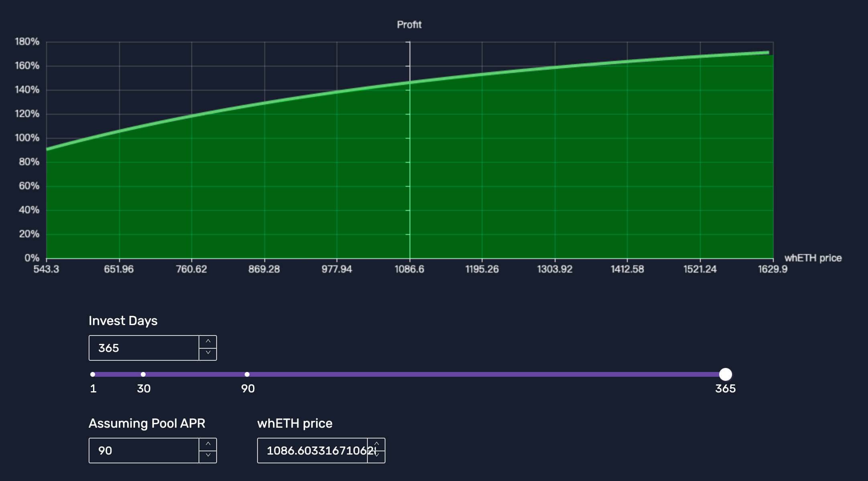Click the 1629.9 x-axis label
The image size is (868, 481).
click(773, 269)
